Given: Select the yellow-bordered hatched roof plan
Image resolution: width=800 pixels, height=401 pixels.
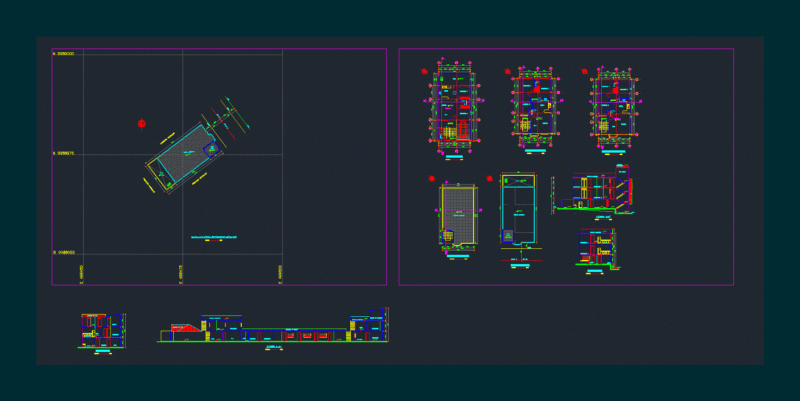Looking at the screenshot, I should [x=458, y=217].
